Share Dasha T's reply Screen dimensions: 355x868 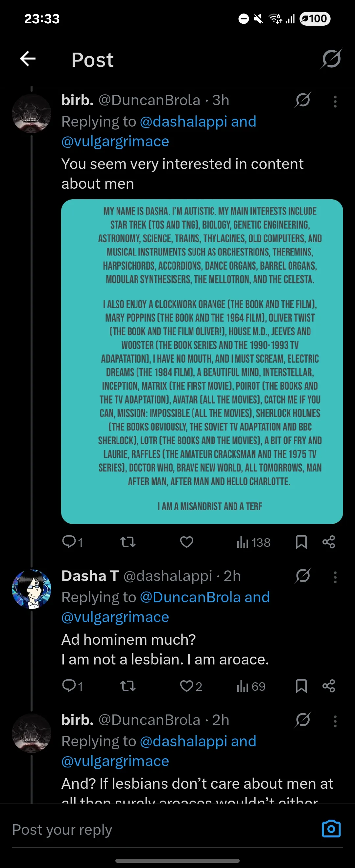tap(329, 686)
